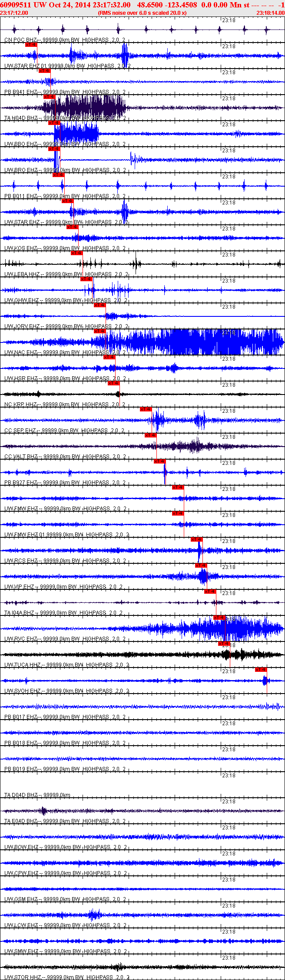Screen dimensions: 285x980
Task: Select the UW LEBA HHZ station label
Action: click(x=66, y=274)
